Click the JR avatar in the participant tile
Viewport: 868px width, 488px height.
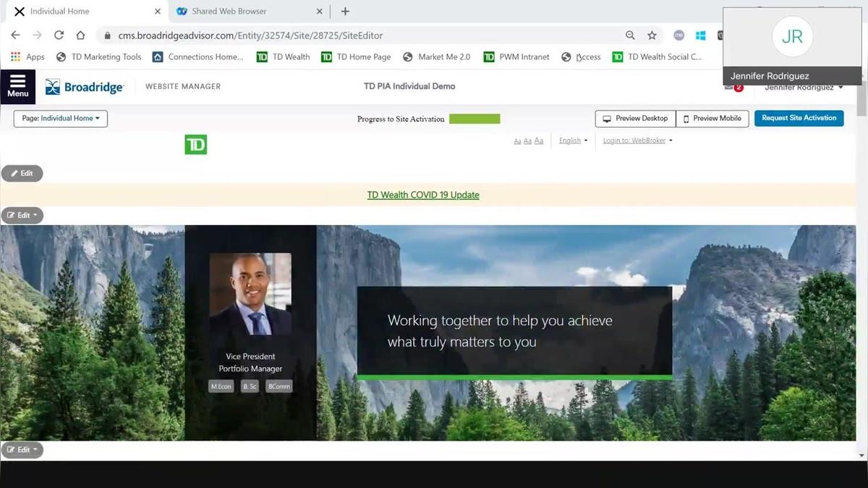[792, 36]
